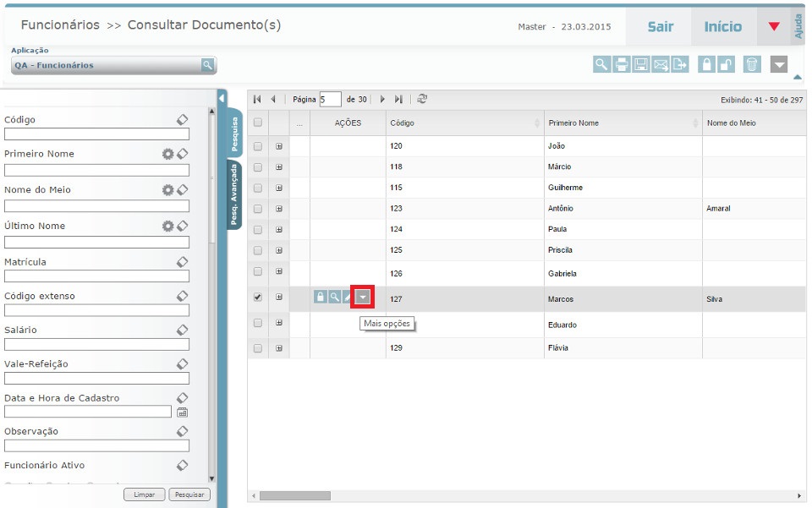Switch to the Pesq. Avançada tab

click(234, 195)
